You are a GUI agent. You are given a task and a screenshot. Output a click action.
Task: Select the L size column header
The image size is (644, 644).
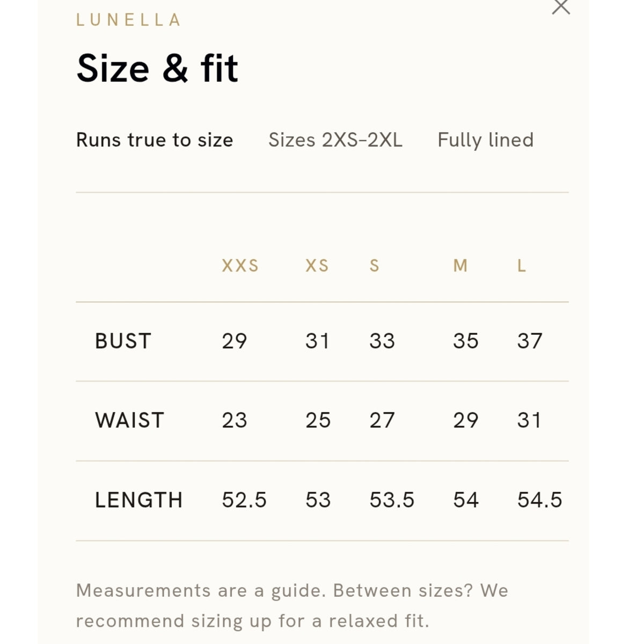[x=522, y=266]
